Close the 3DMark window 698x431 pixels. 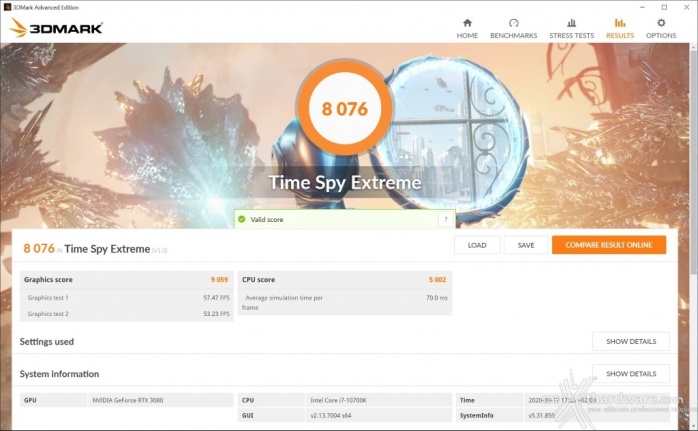[x=686, y=7]
